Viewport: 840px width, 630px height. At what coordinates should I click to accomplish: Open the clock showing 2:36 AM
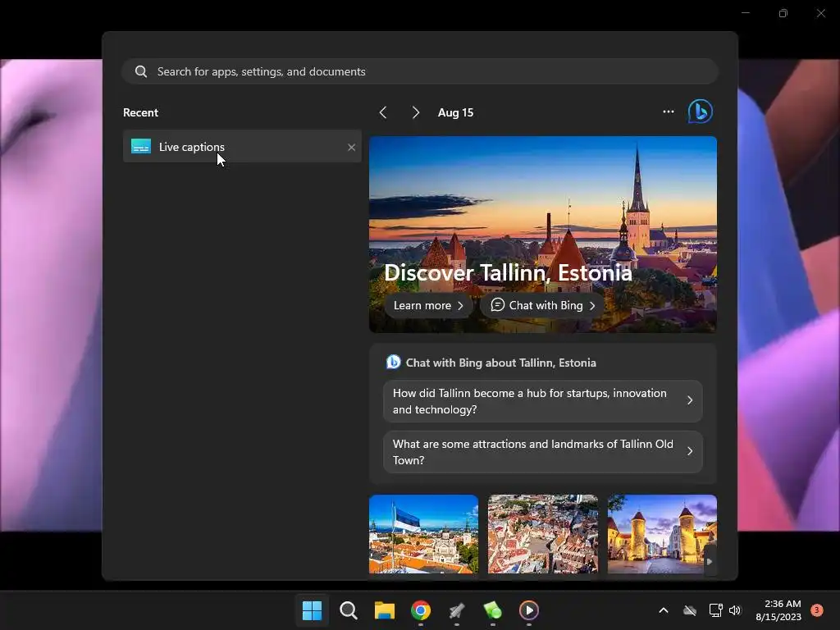778,610
